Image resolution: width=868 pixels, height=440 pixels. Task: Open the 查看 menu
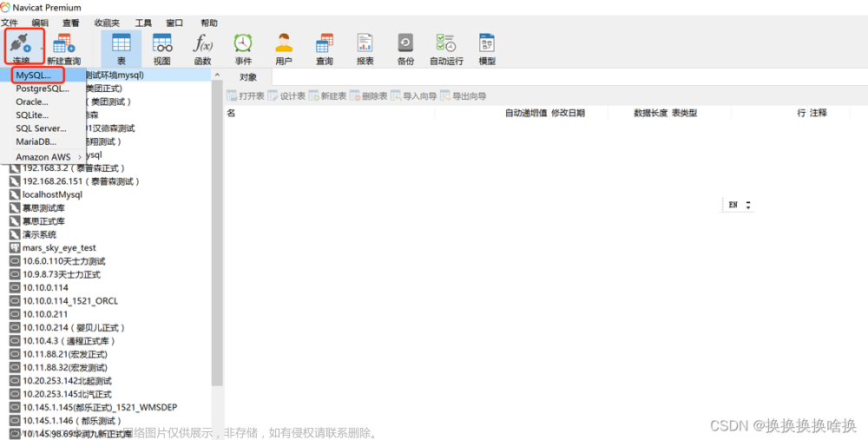click(x=71, y=23)
